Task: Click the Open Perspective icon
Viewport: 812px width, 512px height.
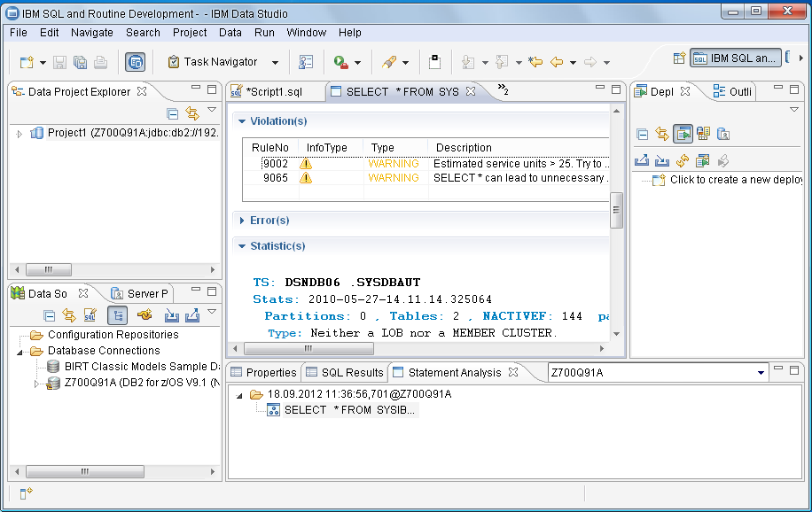Action: [679, 58]
